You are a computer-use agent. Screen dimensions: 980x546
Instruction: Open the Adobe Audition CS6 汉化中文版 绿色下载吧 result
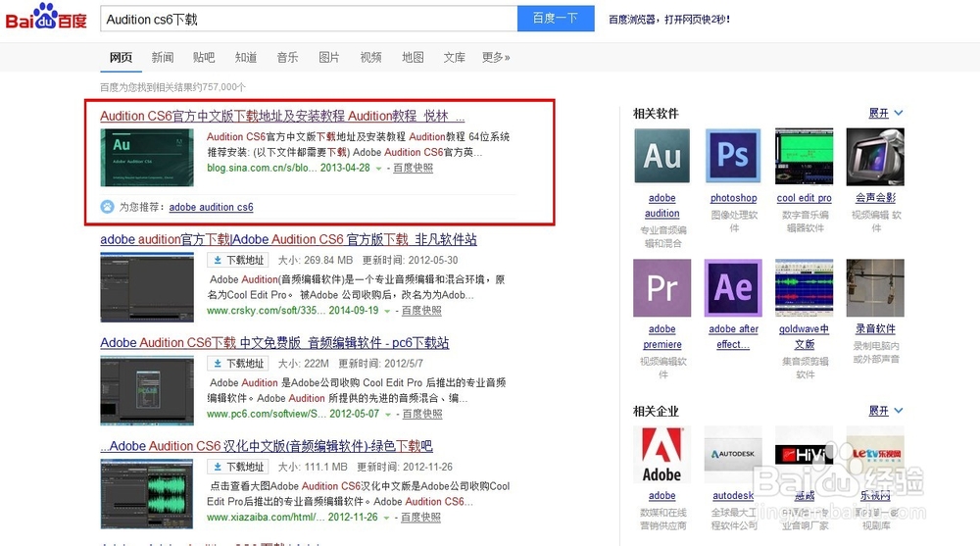point(267,446)
